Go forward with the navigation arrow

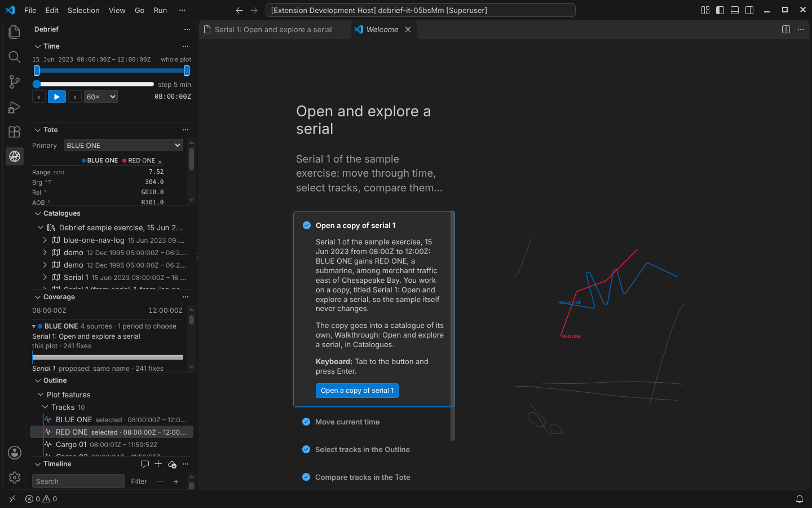pos(254,10)
